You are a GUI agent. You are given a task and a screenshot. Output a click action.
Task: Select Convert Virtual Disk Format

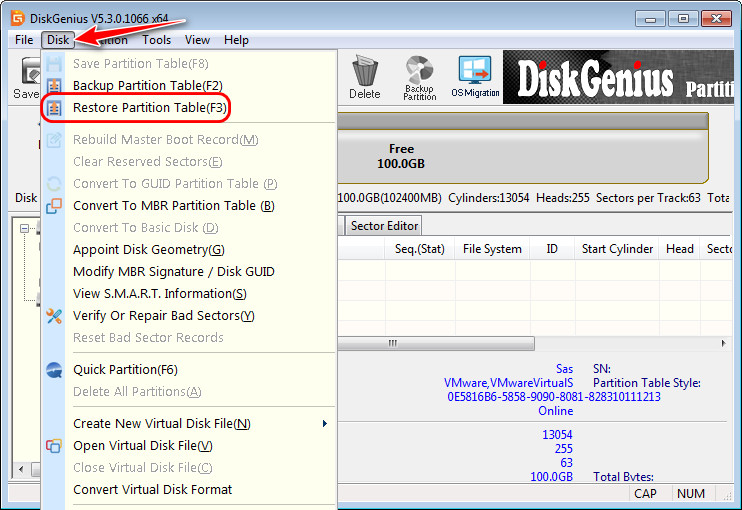click(152, 490)
